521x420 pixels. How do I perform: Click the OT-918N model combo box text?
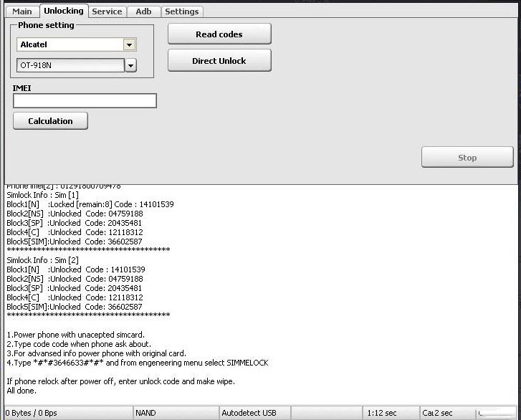70,66
